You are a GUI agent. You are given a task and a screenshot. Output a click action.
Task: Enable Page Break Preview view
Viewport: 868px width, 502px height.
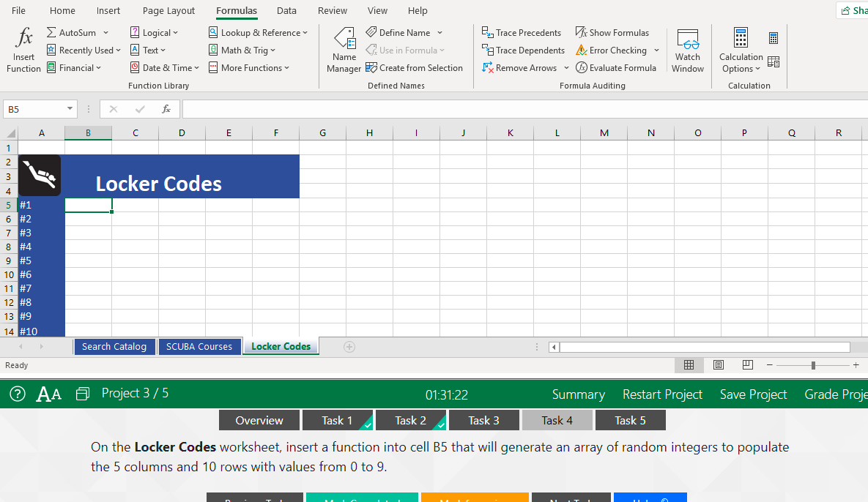coord(747,364)
